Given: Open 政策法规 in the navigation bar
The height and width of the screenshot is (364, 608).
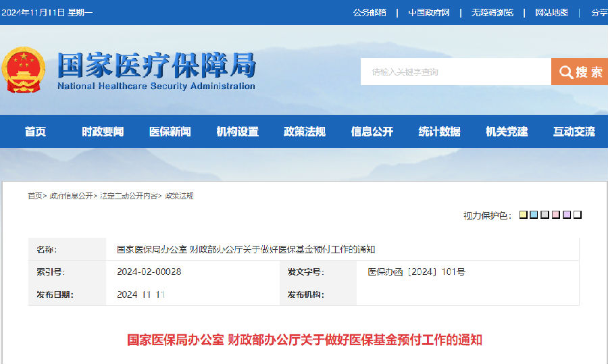Looking at the screenshot, I should pos(305,132).
